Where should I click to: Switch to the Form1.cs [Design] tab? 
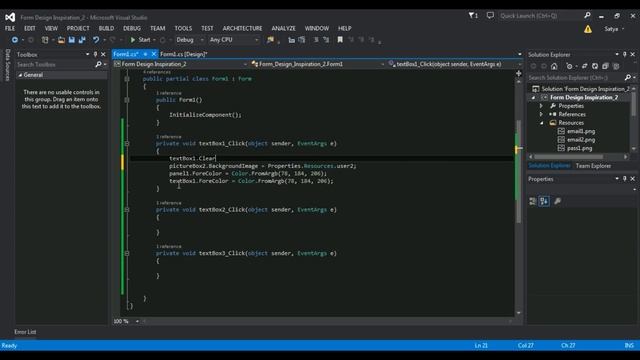click(x=184, y=54)
